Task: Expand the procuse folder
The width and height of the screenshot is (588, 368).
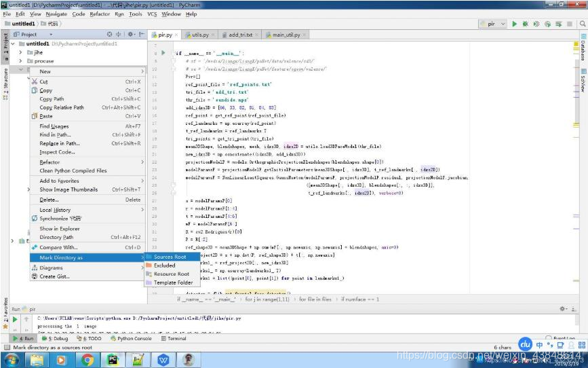Action: coord(21,61)
